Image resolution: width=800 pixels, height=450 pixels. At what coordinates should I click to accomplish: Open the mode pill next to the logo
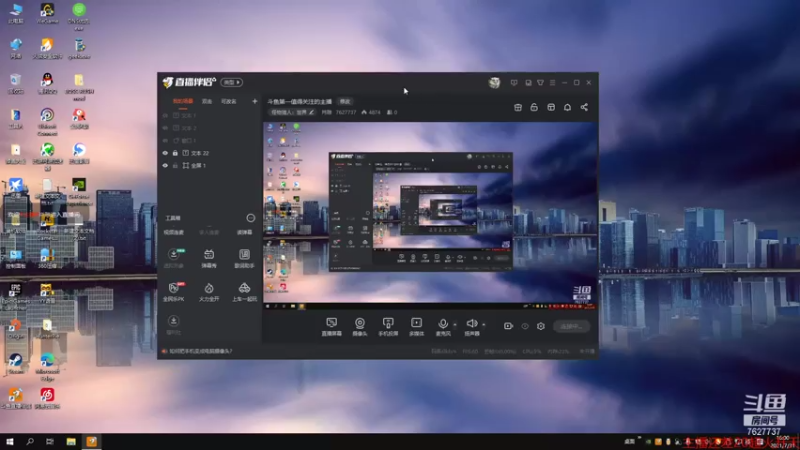point(232,82)
